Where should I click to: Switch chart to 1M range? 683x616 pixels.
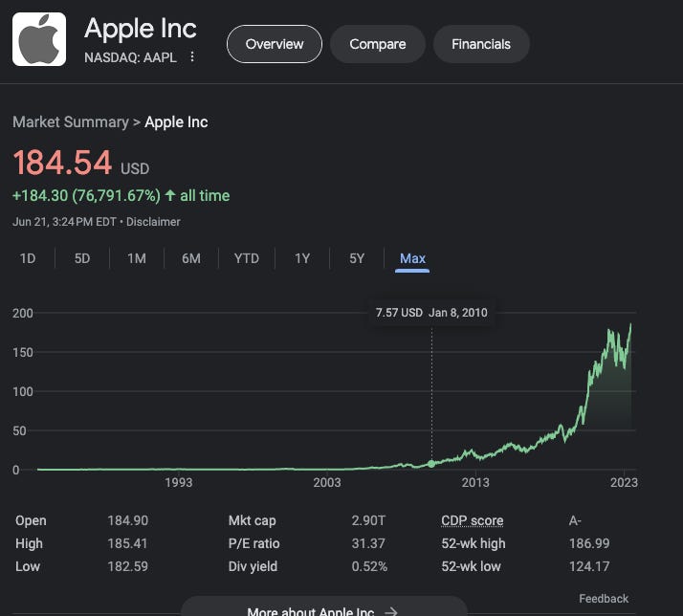click(137, 258)
